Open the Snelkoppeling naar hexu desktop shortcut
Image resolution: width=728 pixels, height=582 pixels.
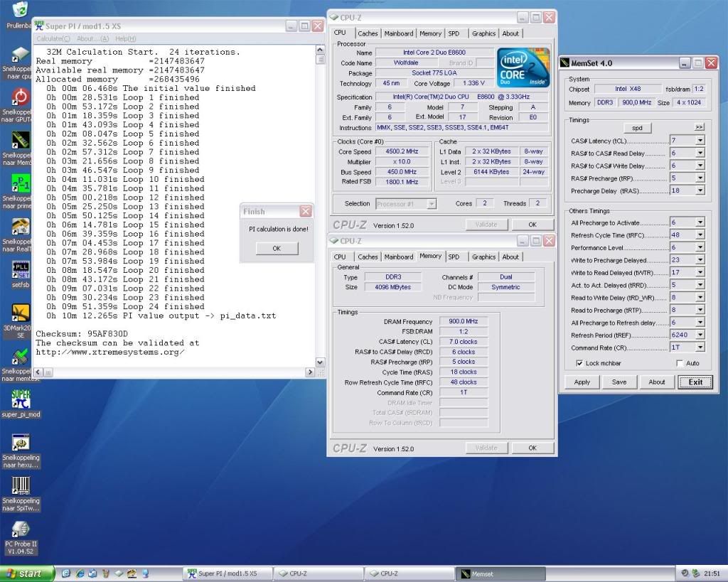[x=21, y=442]
